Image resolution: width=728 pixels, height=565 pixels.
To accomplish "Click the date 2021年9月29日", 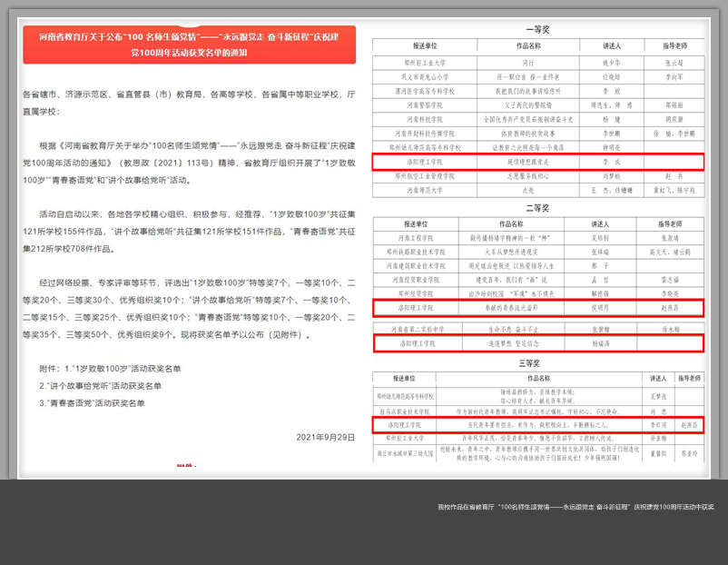I will coord(326,437).
